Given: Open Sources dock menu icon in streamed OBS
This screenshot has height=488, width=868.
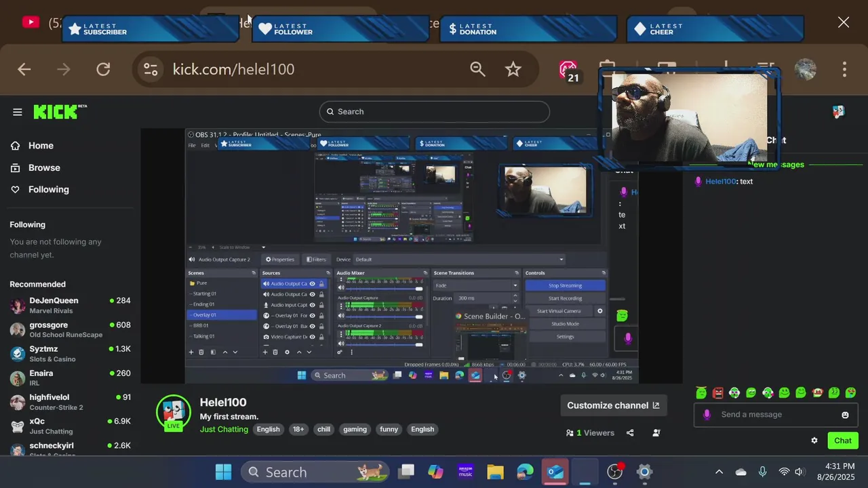Looking at the screenshot, I should point(330,273).
